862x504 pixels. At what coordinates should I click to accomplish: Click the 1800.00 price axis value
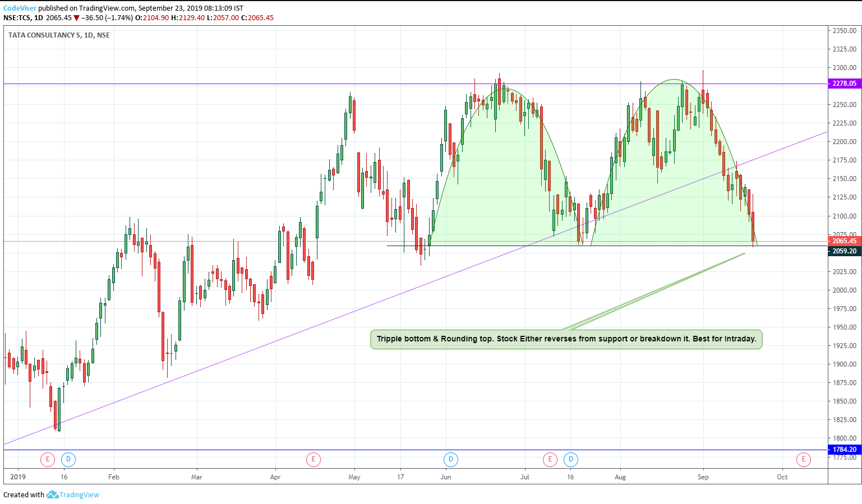coord(844,438)
